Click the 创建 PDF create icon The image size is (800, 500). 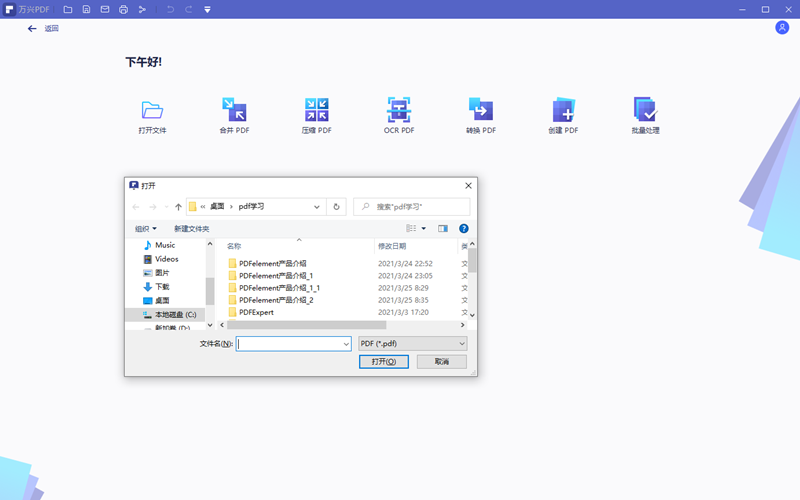(563, 110)
